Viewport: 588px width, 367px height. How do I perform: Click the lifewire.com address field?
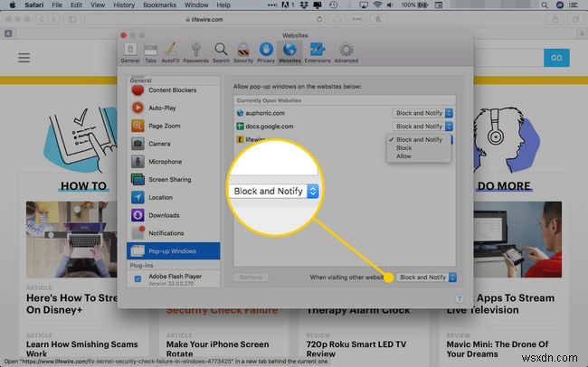[x=204, y=19]
